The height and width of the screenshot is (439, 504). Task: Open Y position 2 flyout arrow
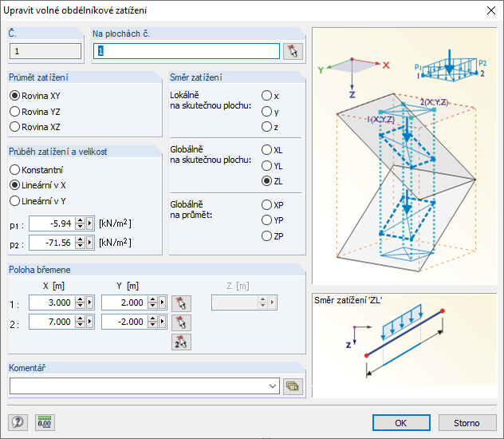(x=163, y=322)
